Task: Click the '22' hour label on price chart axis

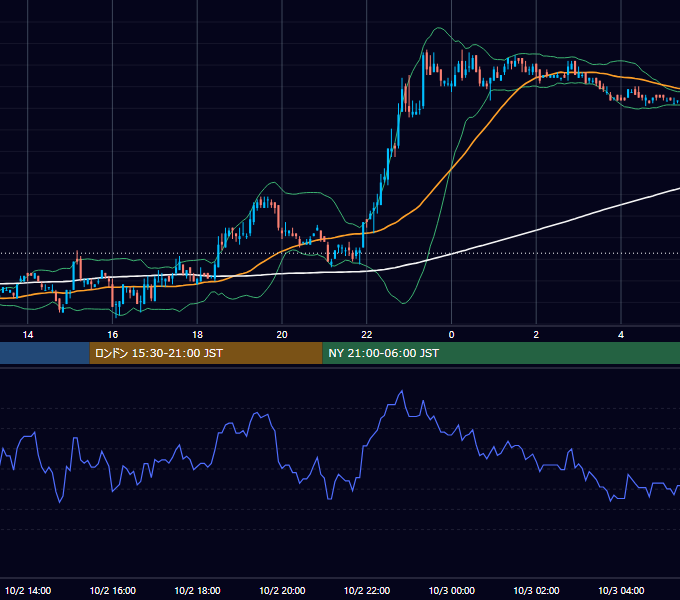Action: [367, 335]
